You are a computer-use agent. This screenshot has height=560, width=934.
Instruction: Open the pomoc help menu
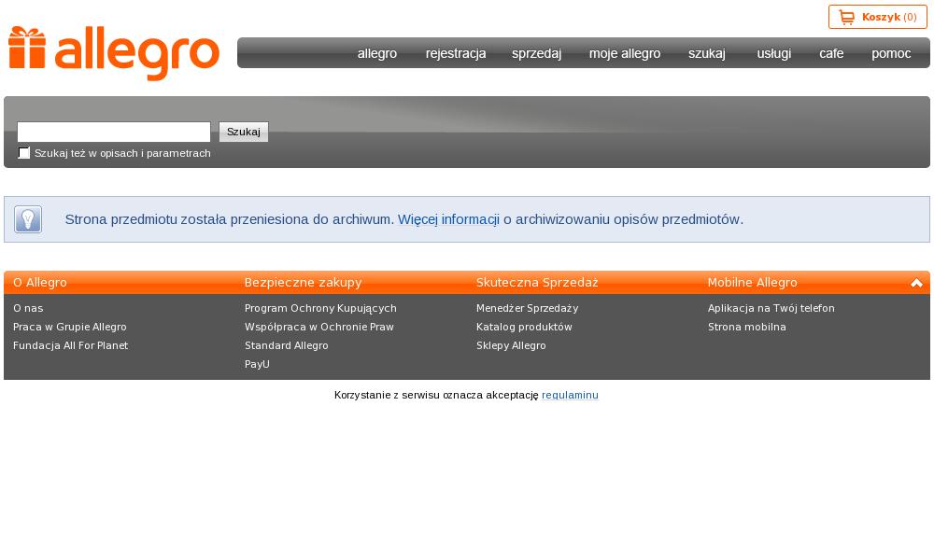(891, 53)
